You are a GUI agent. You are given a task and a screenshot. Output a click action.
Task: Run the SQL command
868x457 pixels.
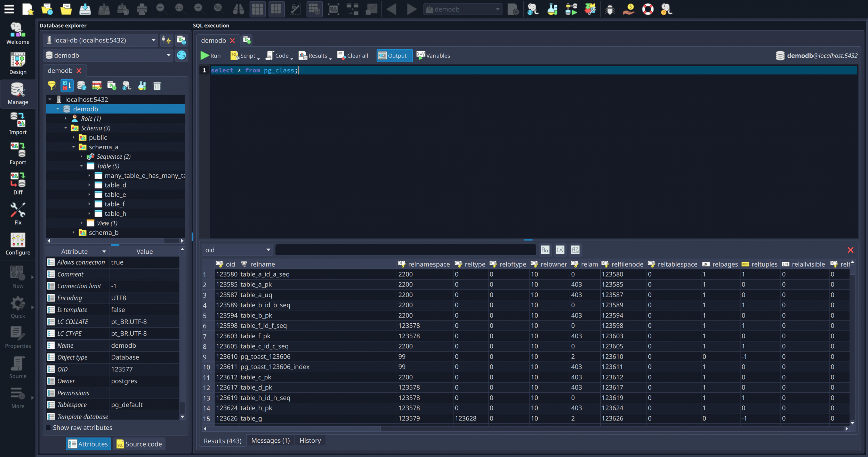click(x=210, y=56)
